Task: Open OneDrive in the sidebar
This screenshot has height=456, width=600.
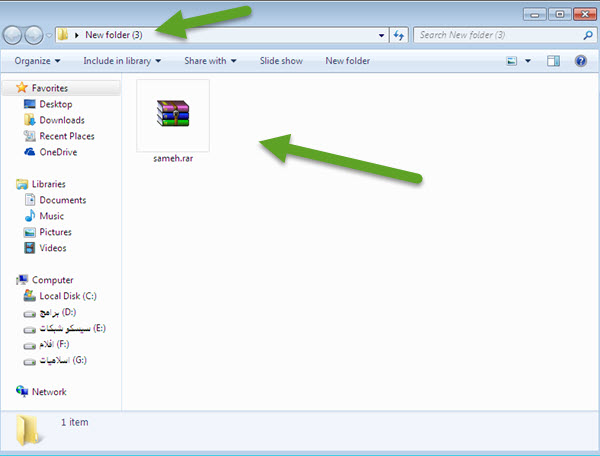Action: point(58,152)
